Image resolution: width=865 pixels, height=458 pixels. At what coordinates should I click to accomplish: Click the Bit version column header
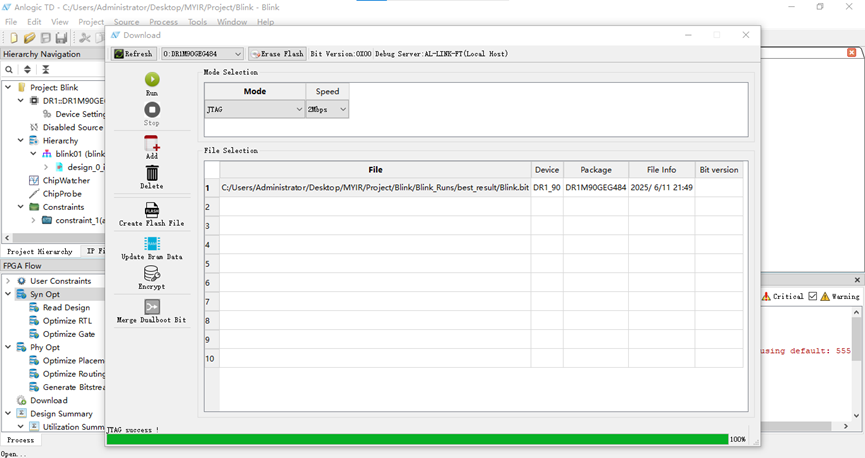tap(719, 170)
